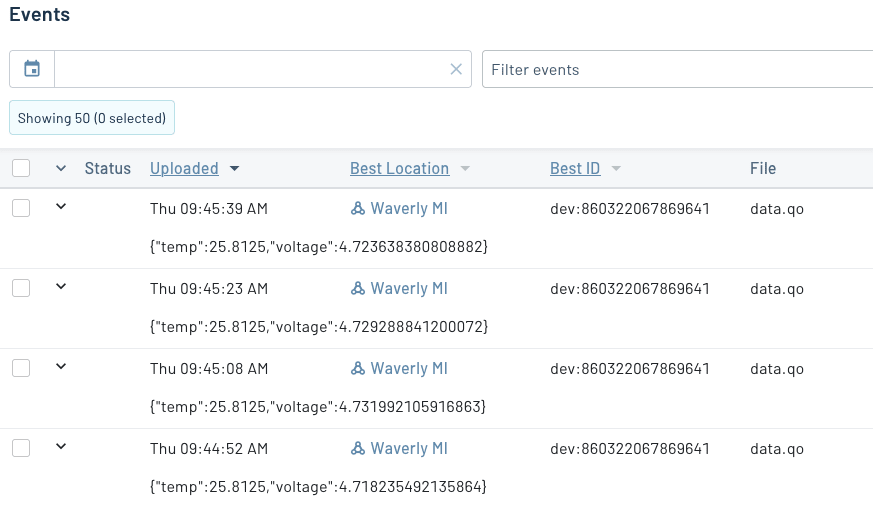The height and width of the screenshot is (506, 873).
Task: Click data.qo file on the 09:45:39 row
Action: tap(777, 209)
